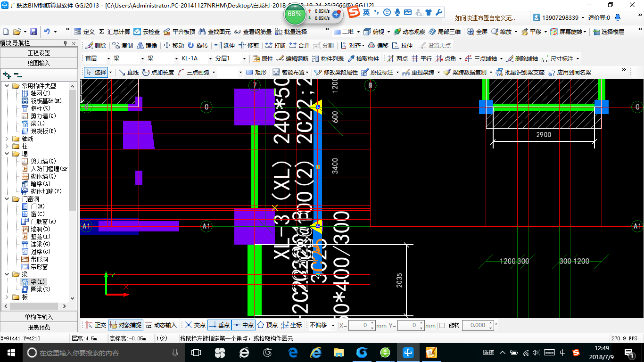
Task: Open 定义 (Define) tool
Action: [85, 32]
